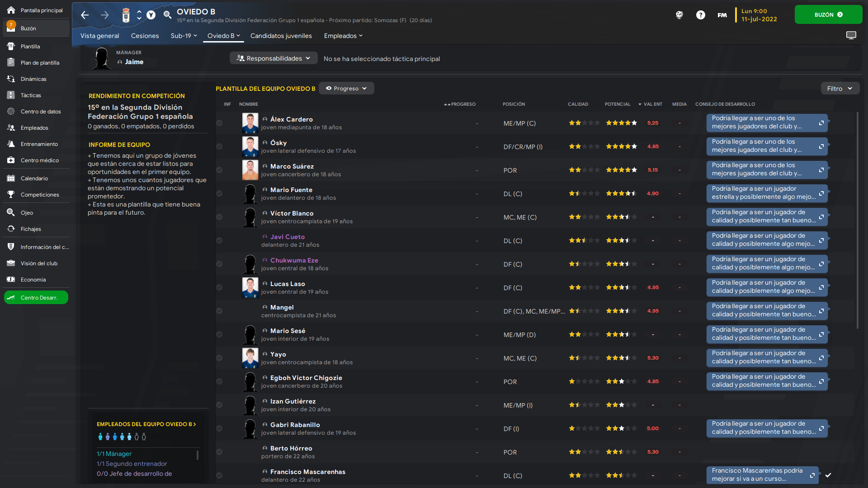Open the Ojeo scouting sidebar item
The image size is (868, 488).
click(27, 213)
